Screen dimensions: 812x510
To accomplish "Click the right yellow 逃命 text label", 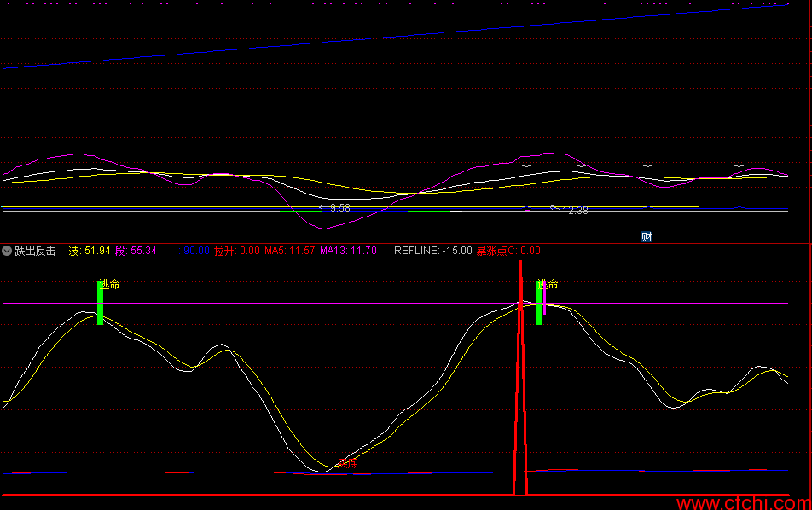I will click(x=548, y=284).
